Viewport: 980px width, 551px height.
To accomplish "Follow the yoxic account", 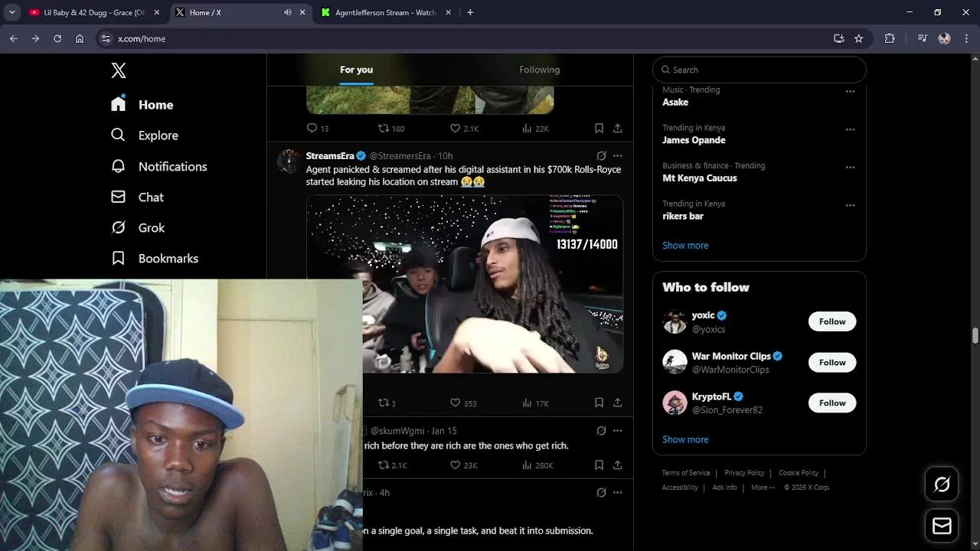I will 832,321.
